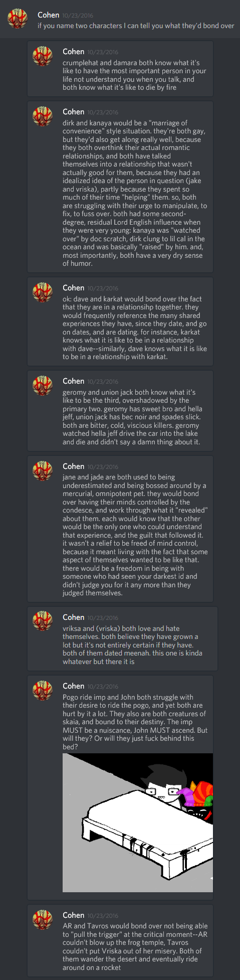The height and width of the screenshot is (980, 240).
Task: Click Cohen's avatar on the top message
Action: 18,19
